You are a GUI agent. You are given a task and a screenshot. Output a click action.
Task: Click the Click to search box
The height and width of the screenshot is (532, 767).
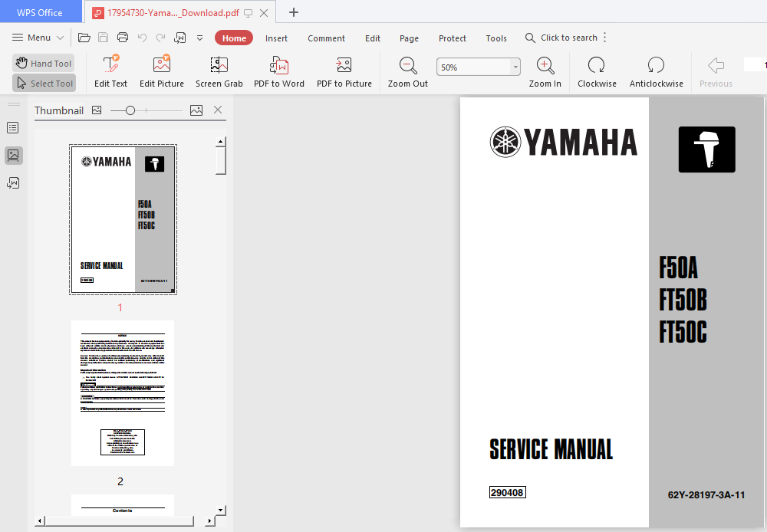pos(561,38)
